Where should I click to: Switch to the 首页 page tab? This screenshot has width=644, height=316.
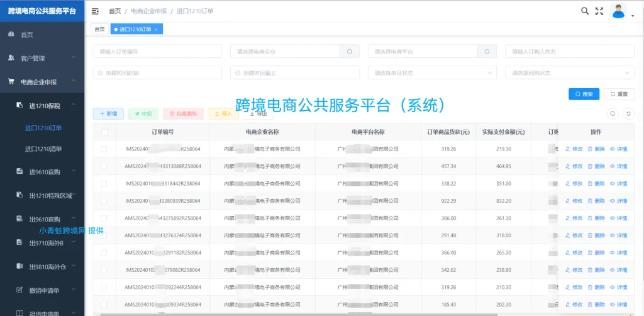click(x=99, y=29)
